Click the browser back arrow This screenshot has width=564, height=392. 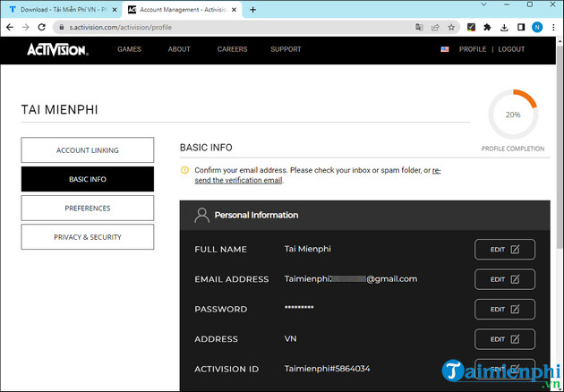pyautogui.click(x=10, y=28)
